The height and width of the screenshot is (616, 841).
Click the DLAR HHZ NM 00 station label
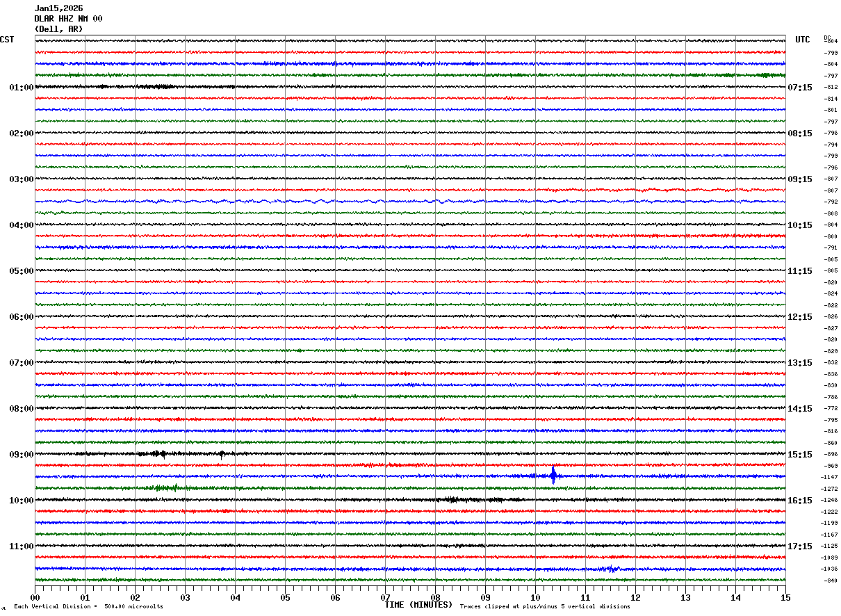68,19
